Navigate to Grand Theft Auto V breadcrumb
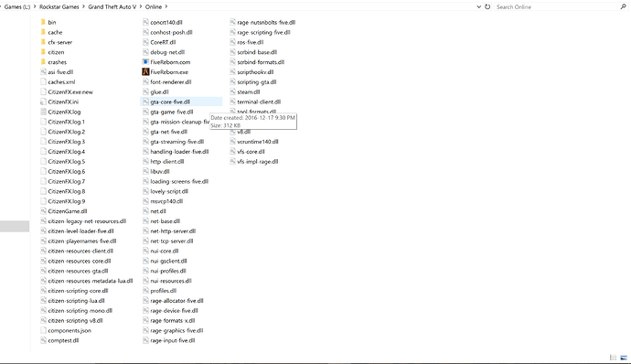 pyautogui.click(x=112, y=6)
